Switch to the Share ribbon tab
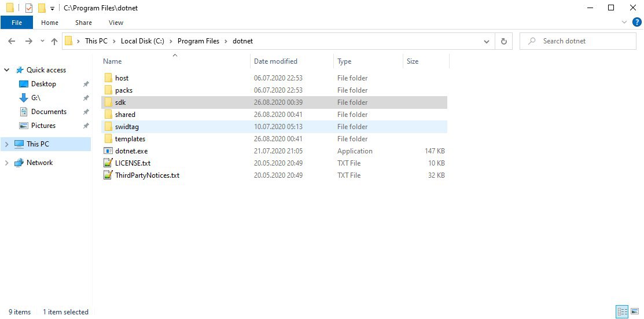 [83, 23]
